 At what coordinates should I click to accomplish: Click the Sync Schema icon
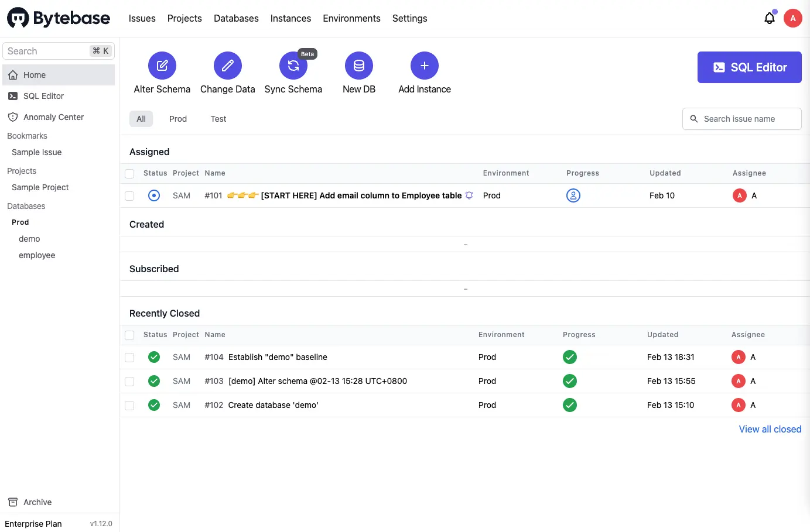293,66
